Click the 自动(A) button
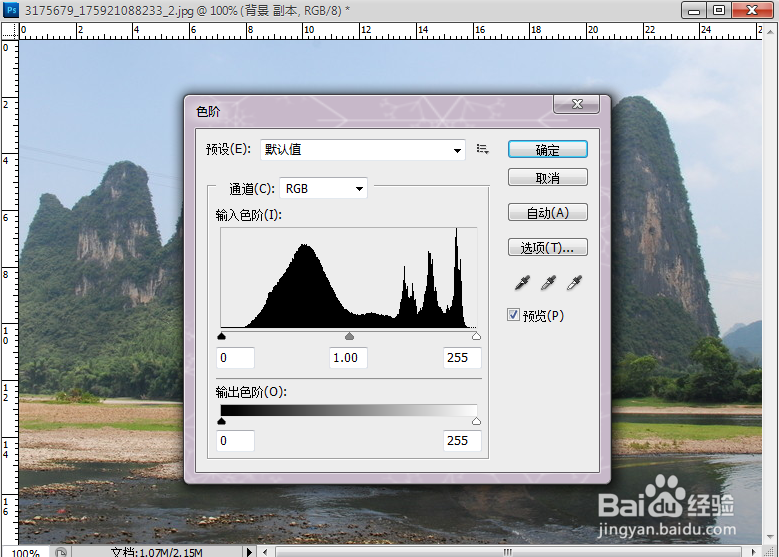This screenshot has height=557, width=779. click(547, 213)
